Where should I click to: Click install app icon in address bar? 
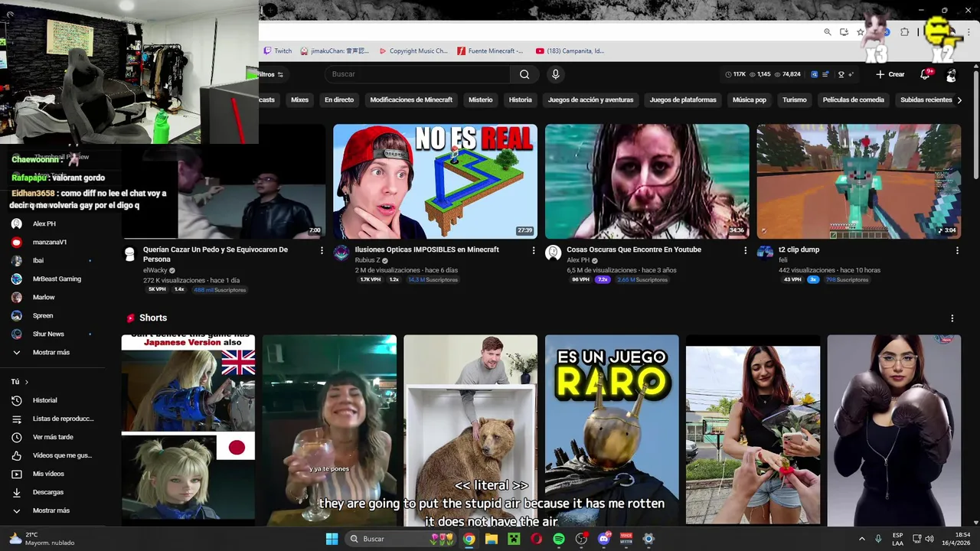point(844,32)
